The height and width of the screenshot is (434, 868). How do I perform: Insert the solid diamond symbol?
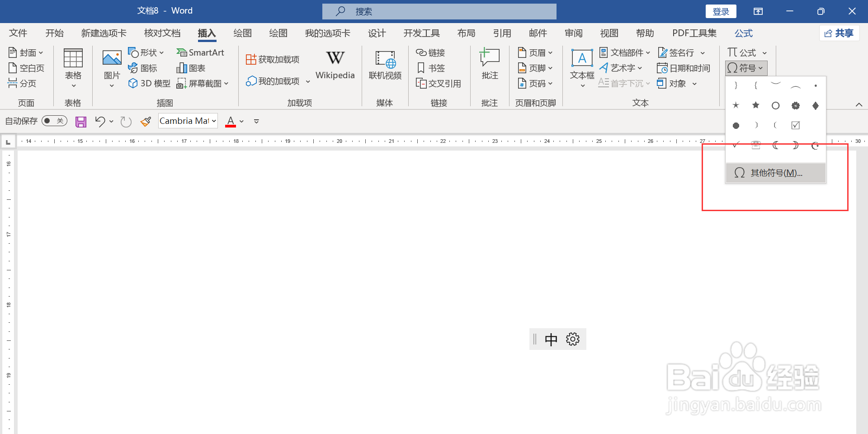[816, 105]
